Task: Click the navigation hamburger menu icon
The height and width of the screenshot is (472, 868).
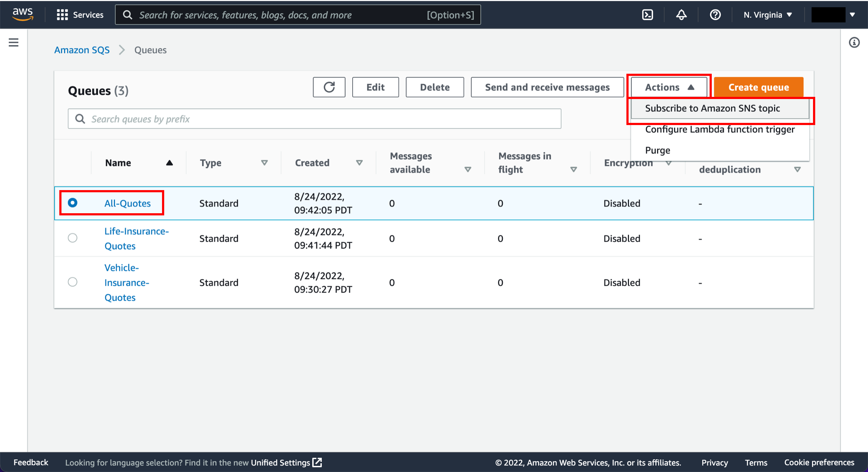Action: [13, 42]
